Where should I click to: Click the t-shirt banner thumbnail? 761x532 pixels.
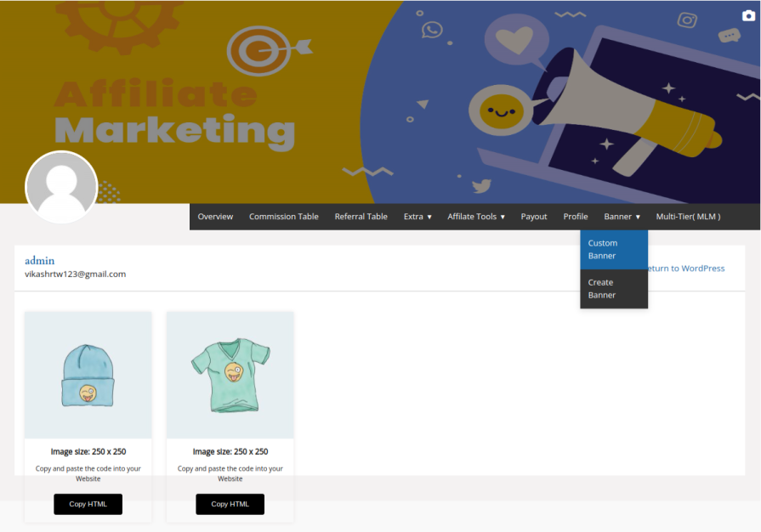[x=230, y=375]
